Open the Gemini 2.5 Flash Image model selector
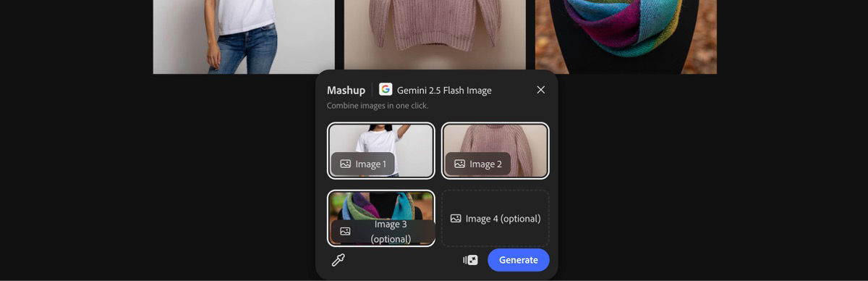This screenshot has height=281, width=868. click(435, 90)
